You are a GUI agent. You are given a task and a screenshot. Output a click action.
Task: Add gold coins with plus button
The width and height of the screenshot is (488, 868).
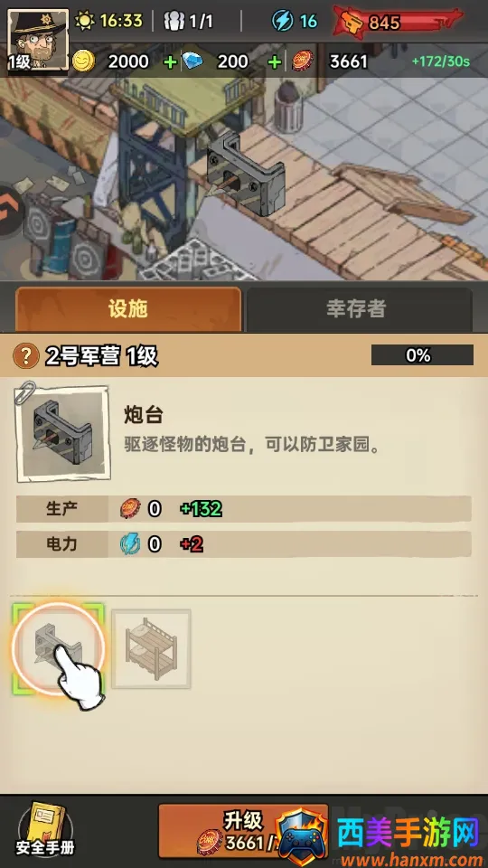tap(170, 61)
